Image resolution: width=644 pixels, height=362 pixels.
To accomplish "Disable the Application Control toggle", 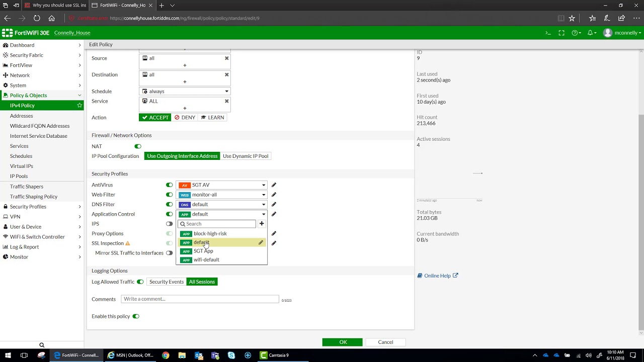I will [x=170, y=214].
